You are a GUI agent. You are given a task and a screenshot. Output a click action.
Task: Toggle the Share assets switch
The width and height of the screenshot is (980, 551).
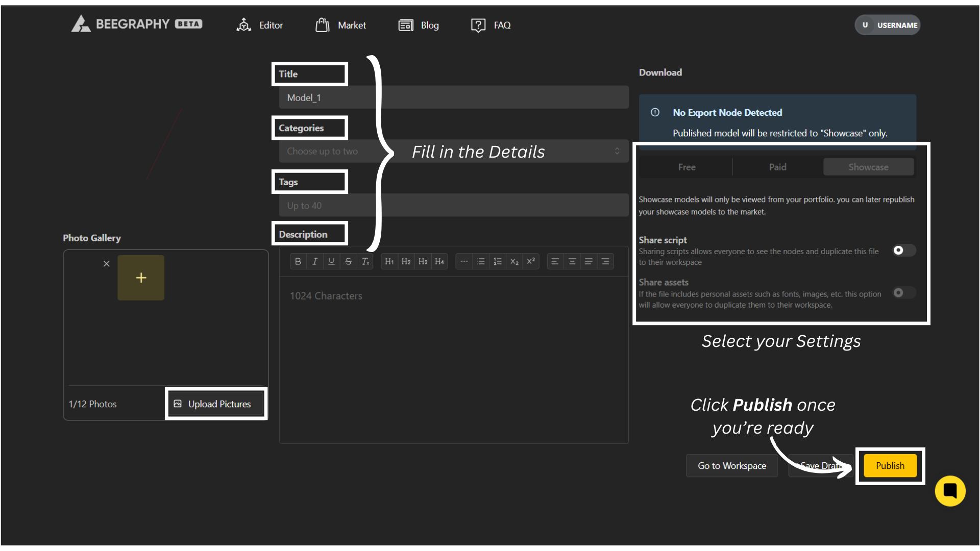pyautogui.click(x=903, y=293)
